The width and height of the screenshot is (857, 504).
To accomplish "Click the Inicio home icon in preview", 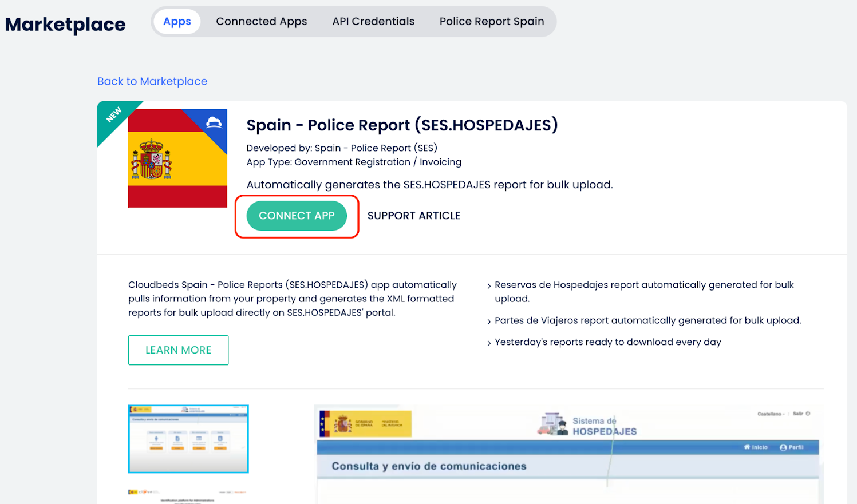I will (x=747, y=447).
